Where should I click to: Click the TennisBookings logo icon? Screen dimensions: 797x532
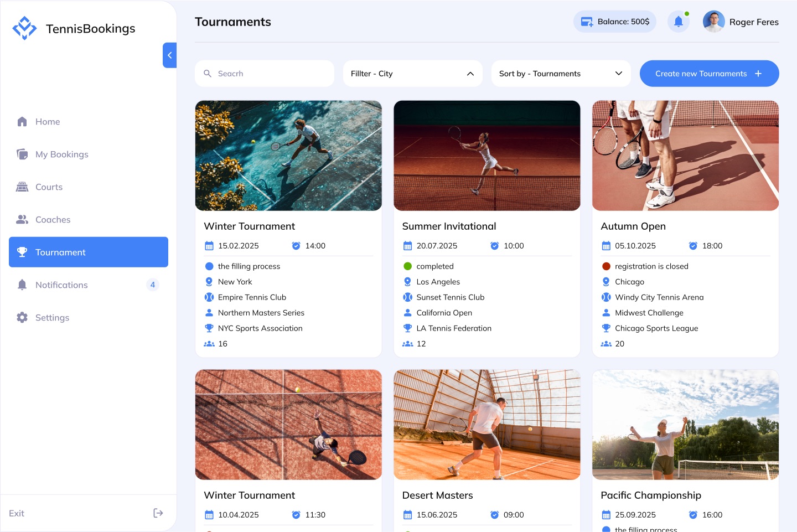coord(24,28)
